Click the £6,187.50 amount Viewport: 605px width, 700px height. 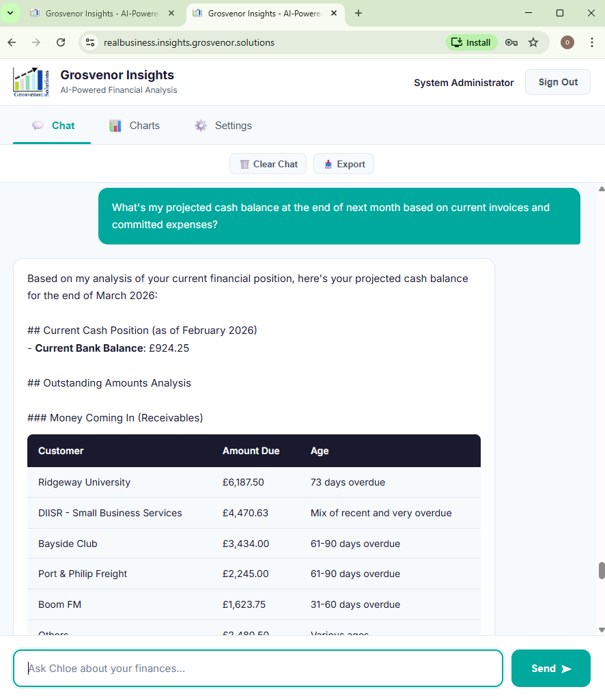click(243, 482)
